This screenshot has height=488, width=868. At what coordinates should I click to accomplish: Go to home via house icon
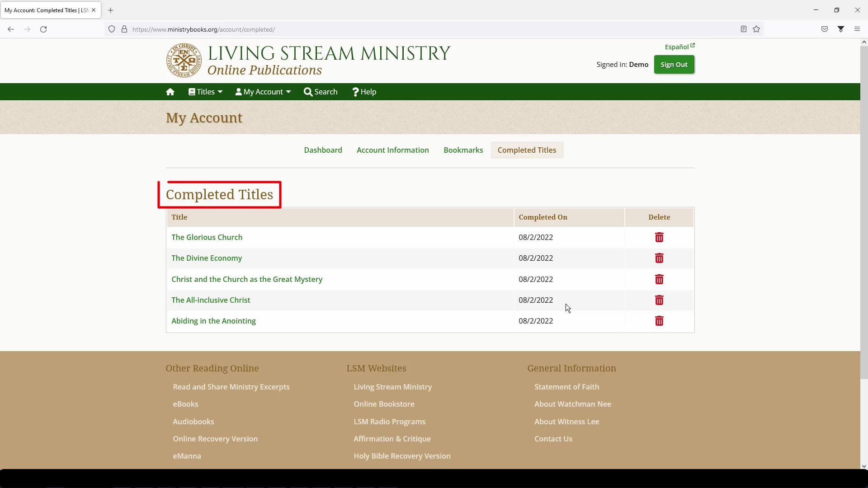[x=170, y=92]
